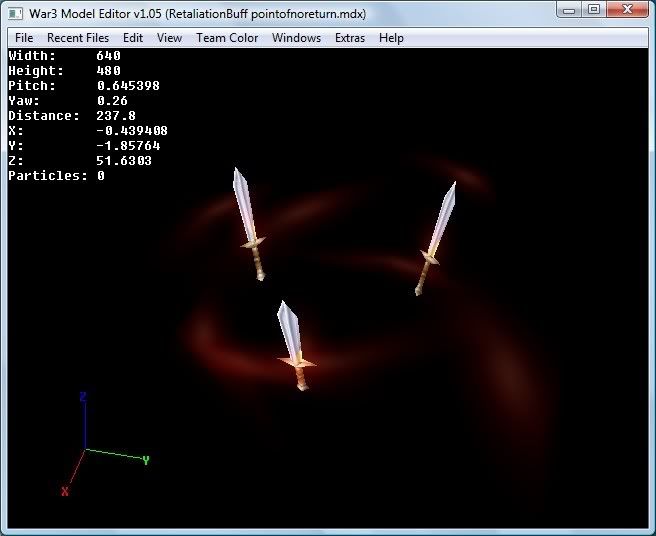Click the blue Z axis label
Image resolution: width=656 pixels, height=536 pixels.
(x=83, y=397)
